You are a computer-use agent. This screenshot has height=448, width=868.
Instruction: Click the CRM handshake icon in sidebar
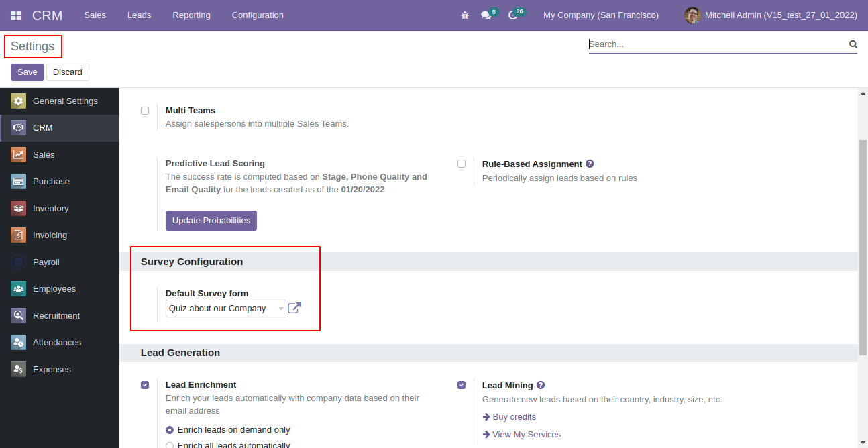(19, 128)
